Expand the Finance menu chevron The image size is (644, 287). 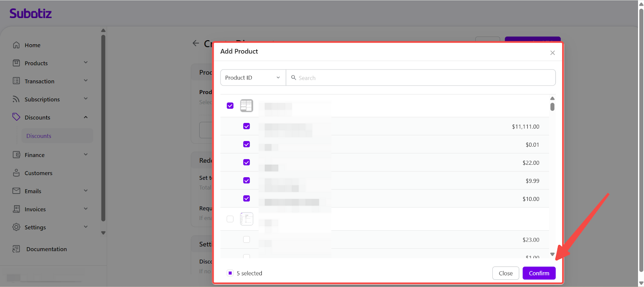86,155
